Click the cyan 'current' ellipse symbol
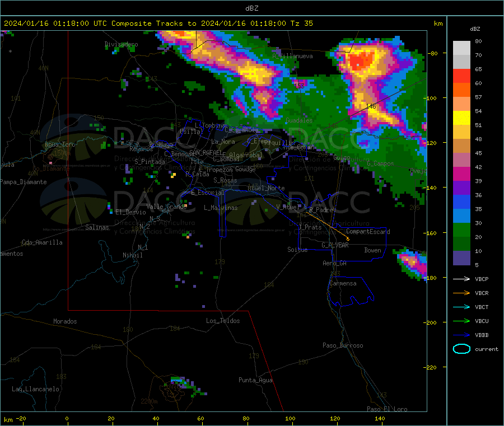This screenshot has height=426, width=504. (x=461, y=349)
